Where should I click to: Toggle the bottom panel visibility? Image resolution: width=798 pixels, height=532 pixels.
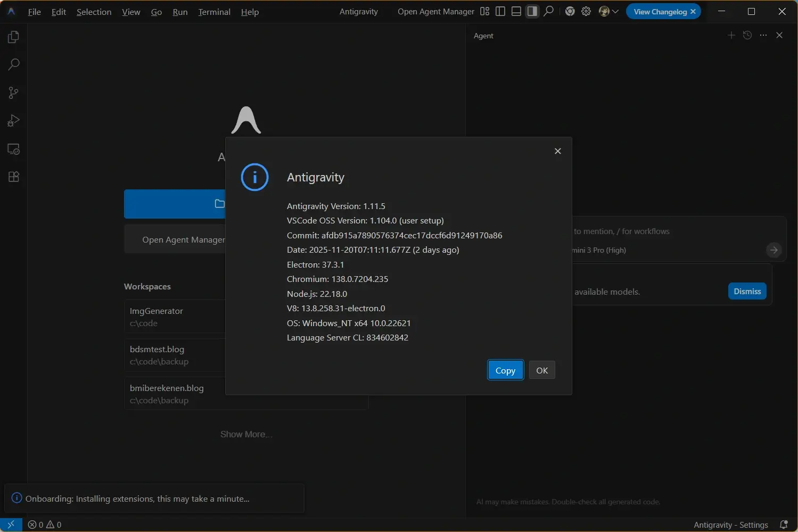coord(516,11)
